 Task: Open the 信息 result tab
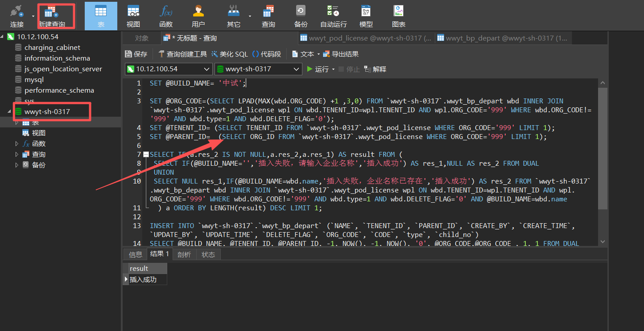click(x=136, y=254)
